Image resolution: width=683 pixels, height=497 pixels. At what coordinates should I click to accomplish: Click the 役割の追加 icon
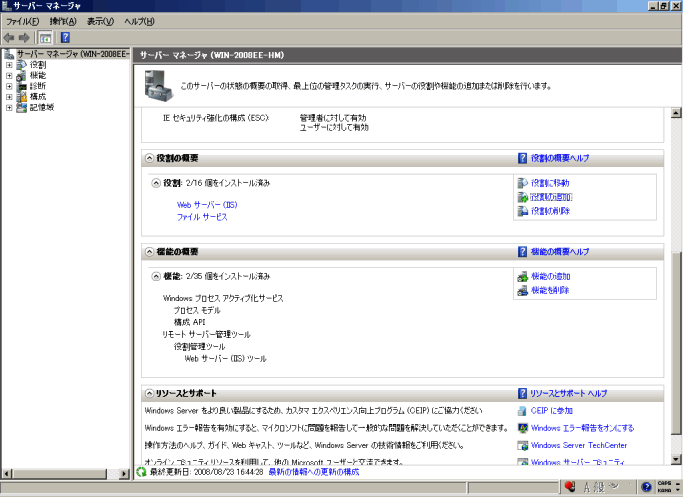(x=522, y=197)
